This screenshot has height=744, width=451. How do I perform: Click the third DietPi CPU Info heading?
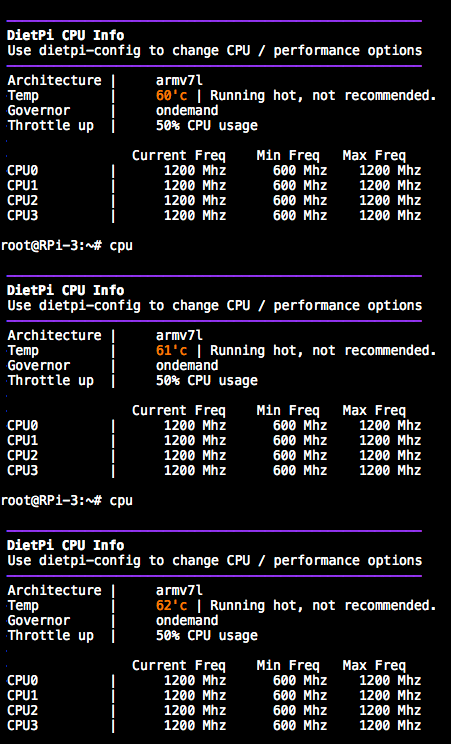pos(66,545)
